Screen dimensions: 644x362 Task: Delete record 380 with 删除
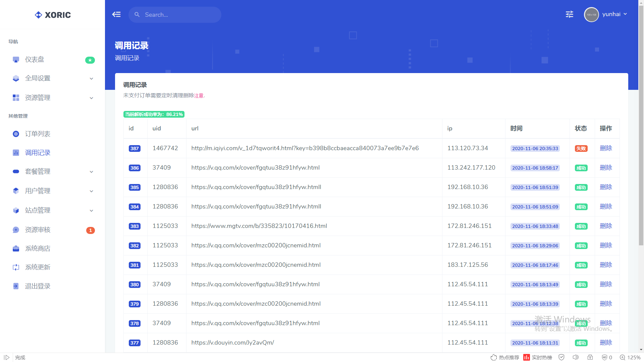tap(606, 284)
